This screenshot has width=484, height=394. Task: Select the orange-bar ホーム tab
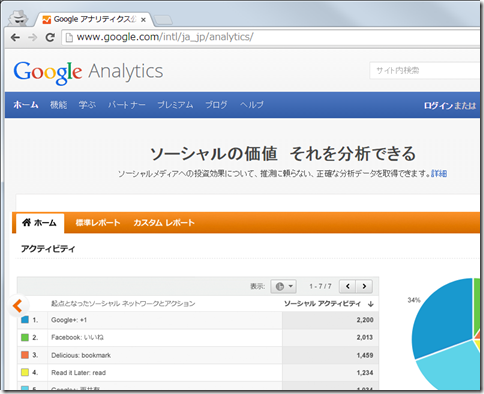click(x=40, y=223)
